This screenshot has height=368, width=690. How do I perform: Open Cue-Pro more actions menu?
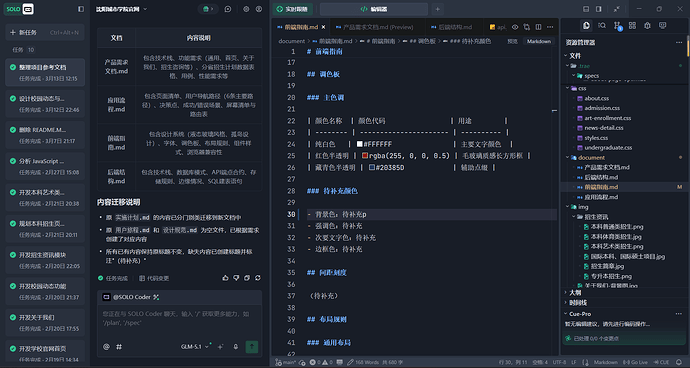coord(679,314)
